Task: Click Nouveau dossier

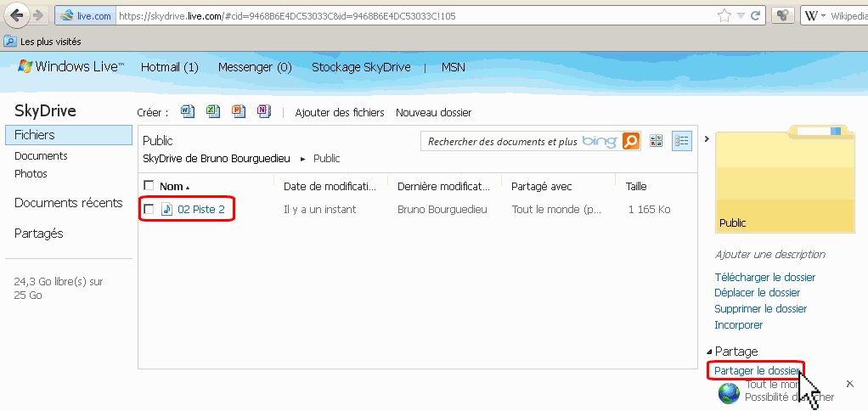Action: tap(433, 113)
